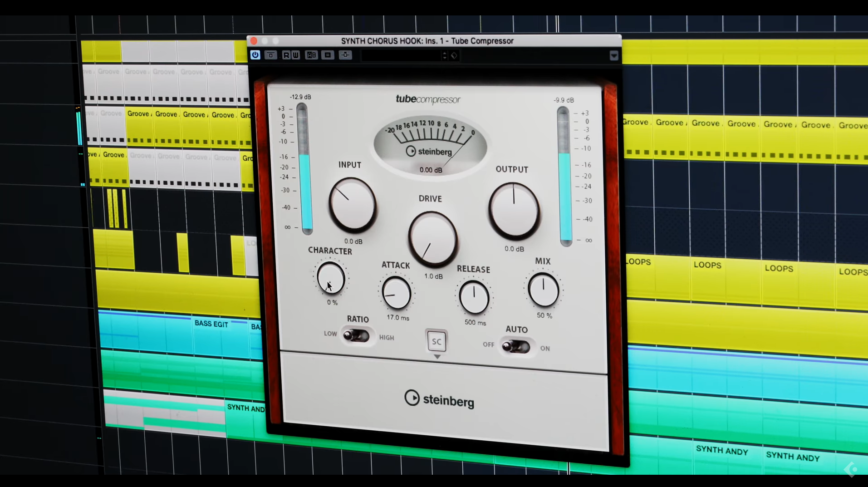Screen dimensions: 868x487
Task: Toggle the plugin power/activate button
Action: [255, 55]
